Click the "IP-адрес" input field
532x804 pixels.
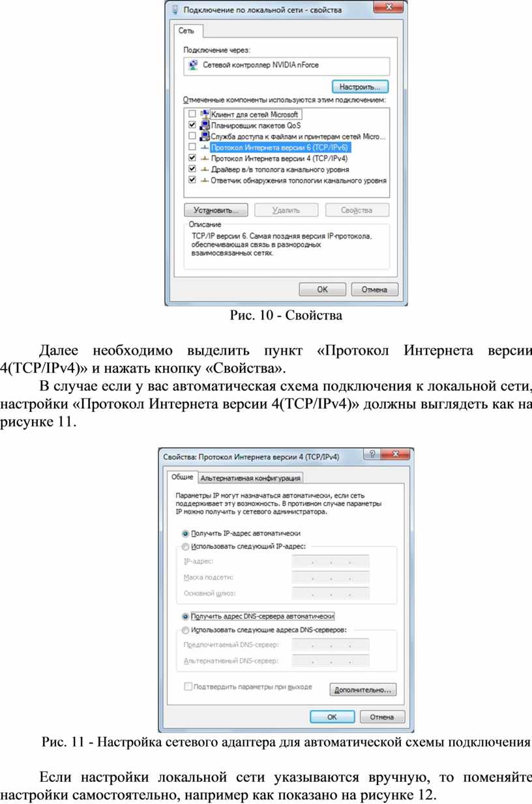(x=331, y=561)
